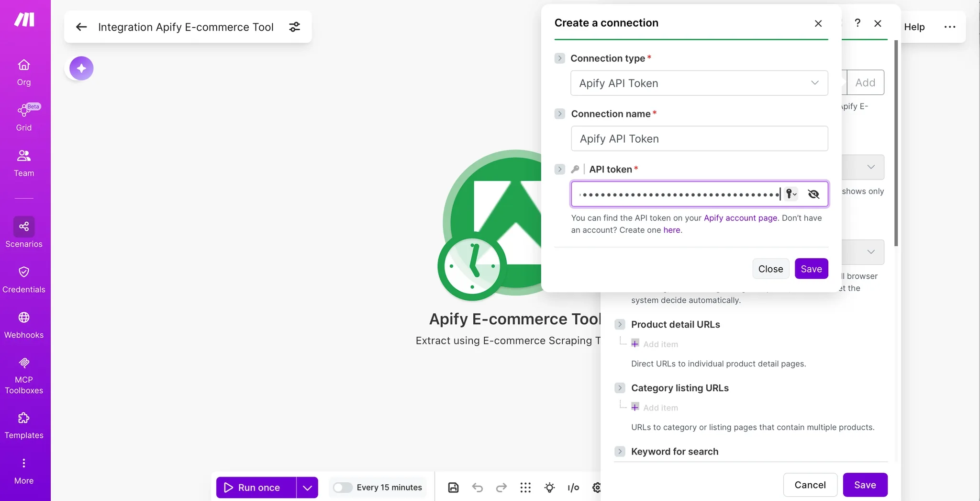Expand Product detail URLs section
Image resolution: width=980 pixels, height=501 pixels.
tap(620, 324)
